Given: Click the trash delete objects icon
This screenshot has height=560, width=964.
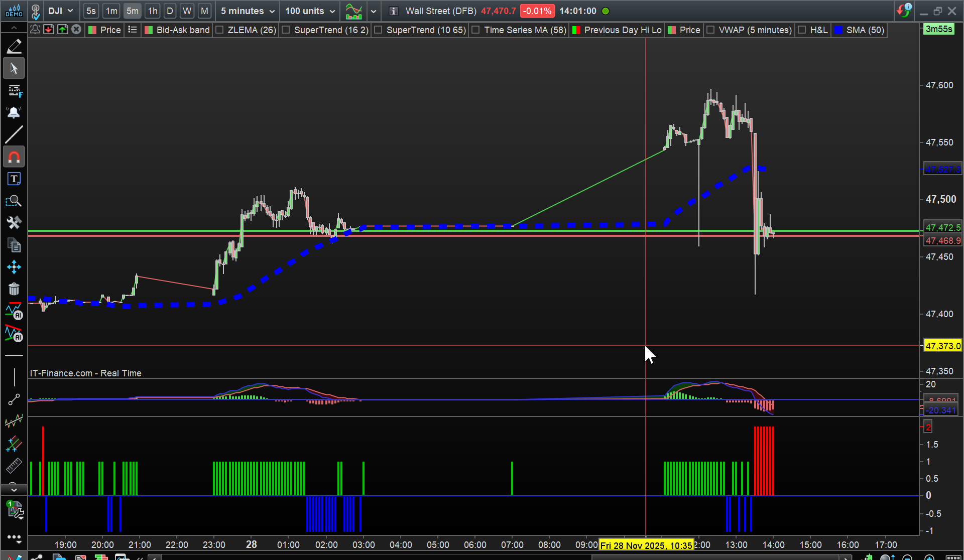Looking at the screenshot, I should (x=14, y=289).
